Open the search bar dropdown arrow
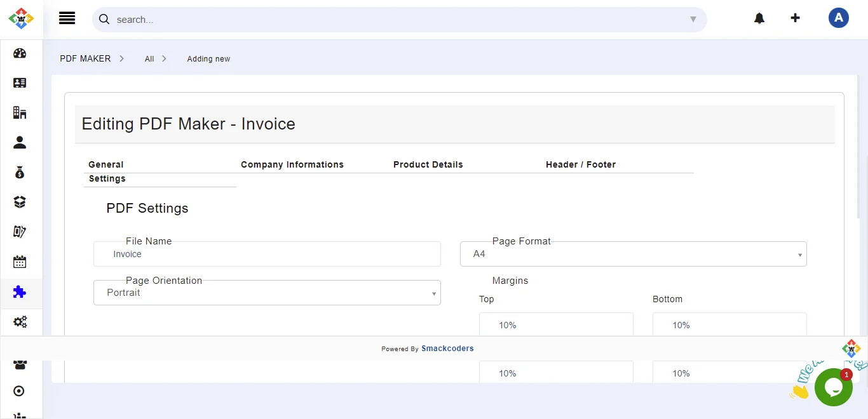The image size is (868, 419). click(693, 20)
